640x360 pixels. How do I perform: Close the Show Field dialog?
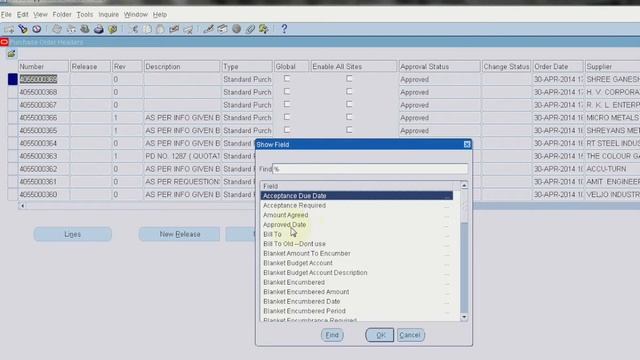click(467, 144)
